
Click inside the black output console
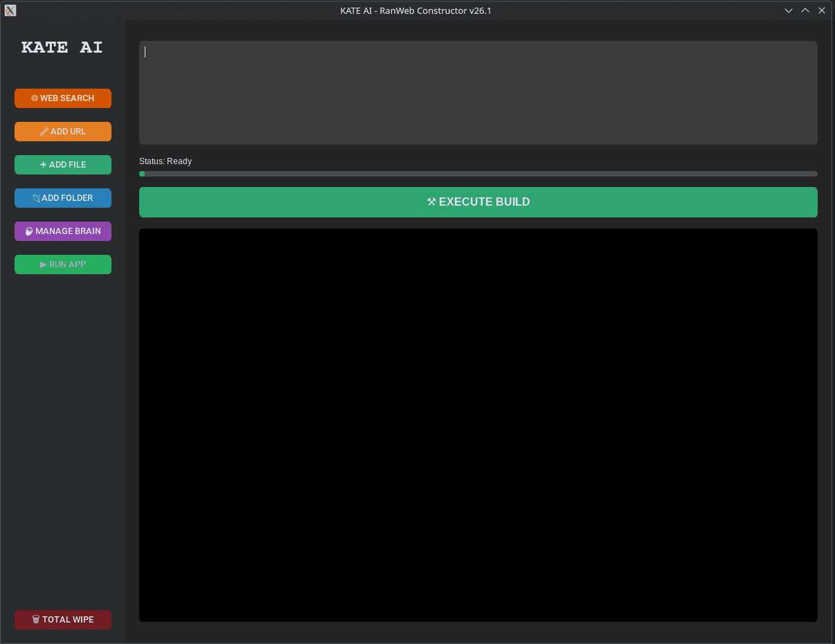click(x=478, y=425)
